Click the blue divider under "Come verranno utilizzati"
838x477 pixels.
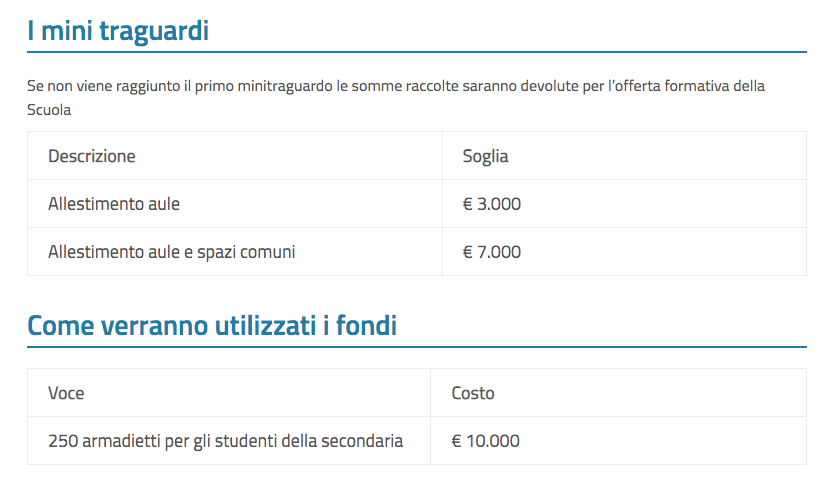417,347
